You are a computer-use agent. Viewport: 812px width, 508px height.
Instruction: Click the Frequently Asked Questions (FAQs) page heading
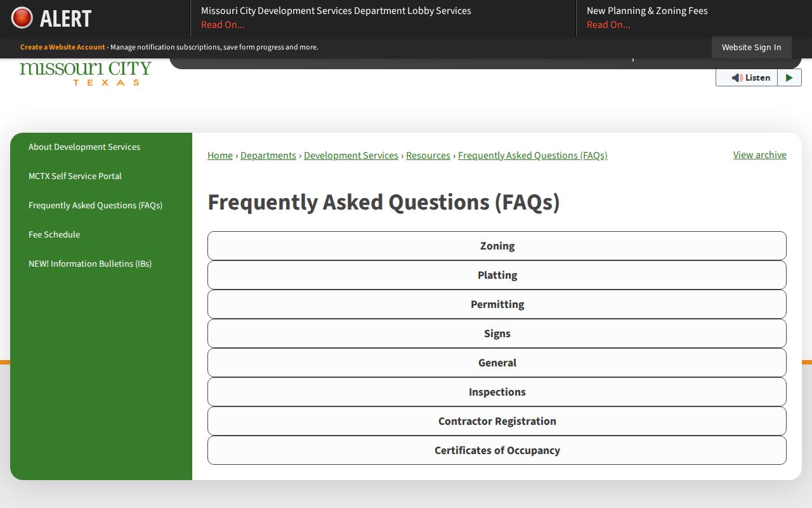(384, 202)
